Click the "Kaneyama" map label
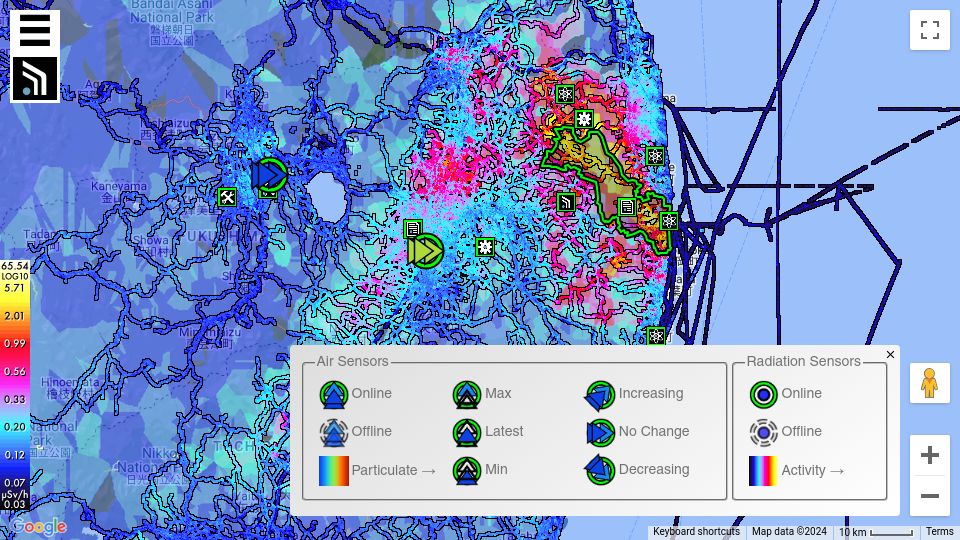The height and width of the screenshot is (540, 960). (119, 186)
